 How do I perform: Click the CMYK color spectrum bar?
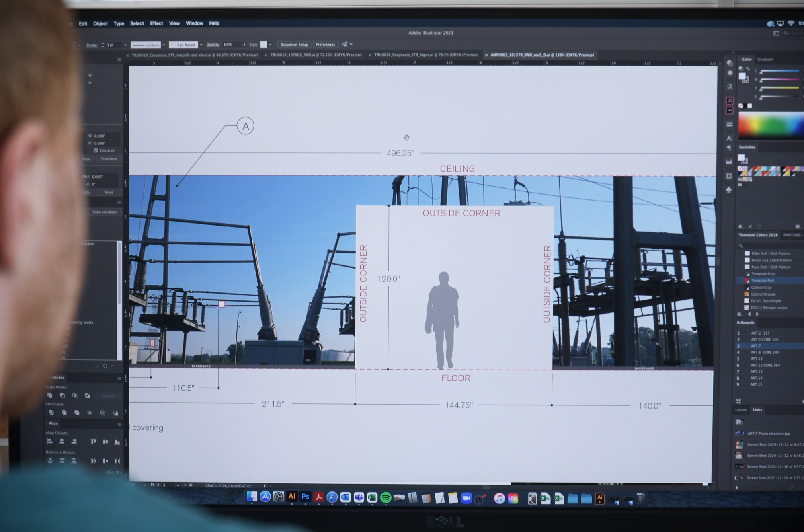click(771, 125)
